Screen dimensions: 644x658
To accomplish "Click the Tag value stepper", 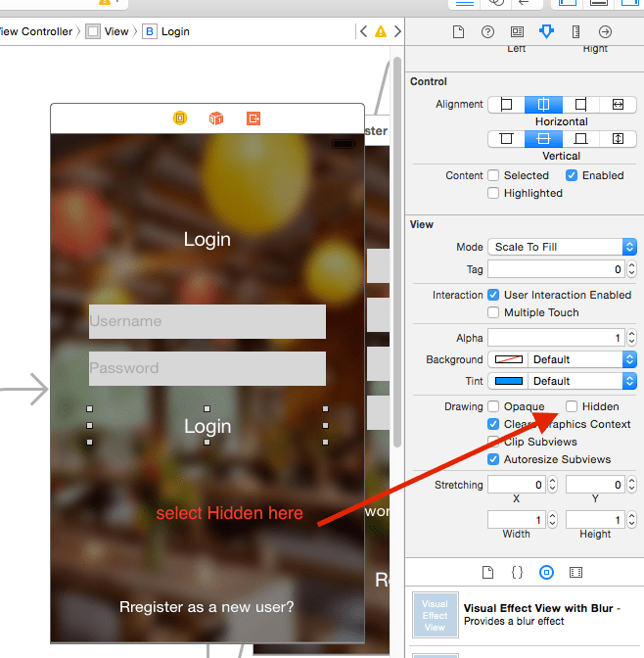I will (x=631, y=269).
